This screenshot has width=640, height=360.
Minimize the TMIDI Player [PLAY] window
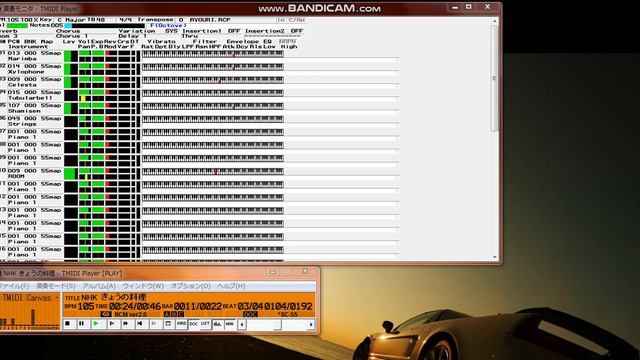(273, 271)
